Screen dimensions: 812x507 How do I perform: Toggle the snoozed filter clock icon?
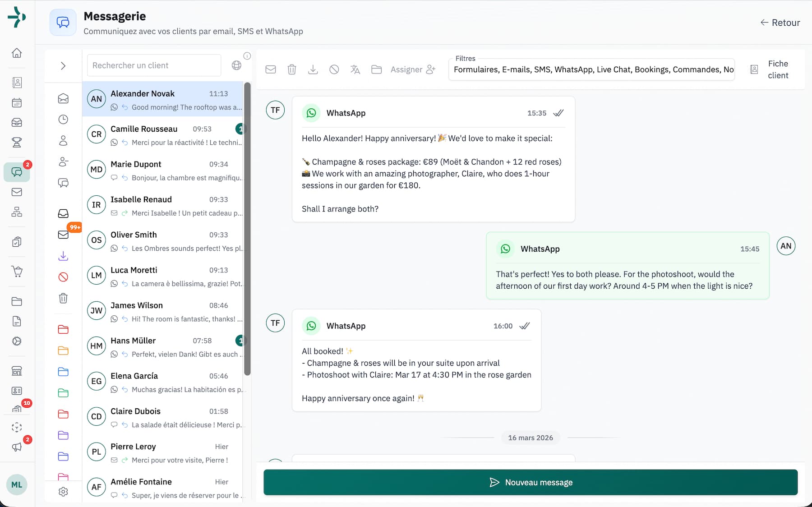tap(63, 119)
